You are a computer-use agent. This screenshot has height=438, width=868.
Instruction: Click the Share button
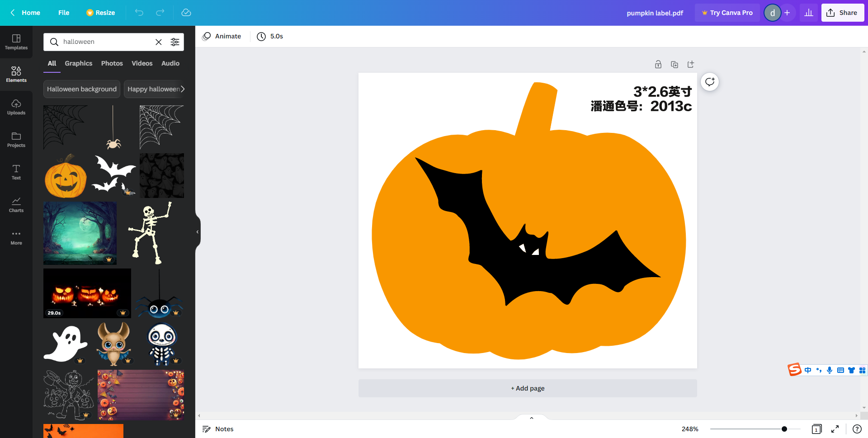pyautogui.click(x=842, y=13)
